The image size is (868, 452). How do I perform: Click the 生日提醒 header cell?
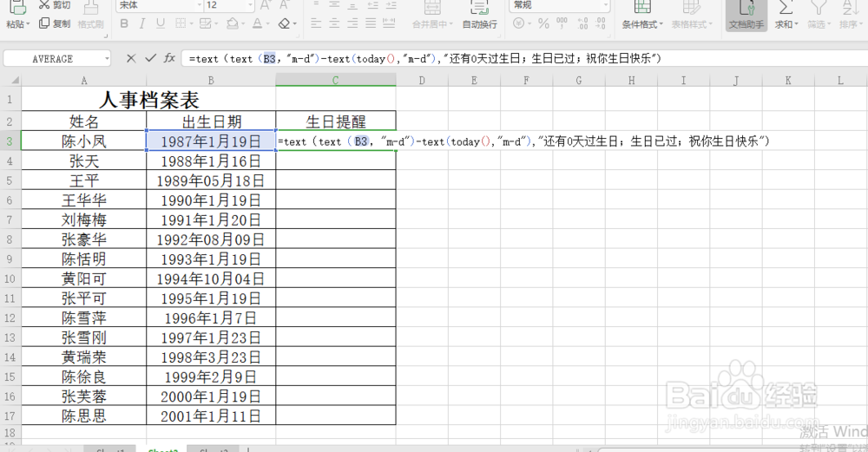(335, 121)
